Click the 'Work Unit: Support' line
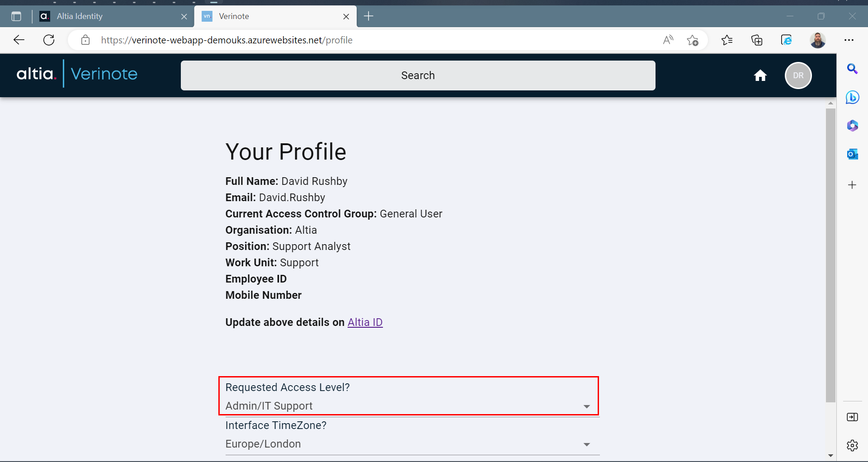The image size is (868, 462). tap(272, 263)
